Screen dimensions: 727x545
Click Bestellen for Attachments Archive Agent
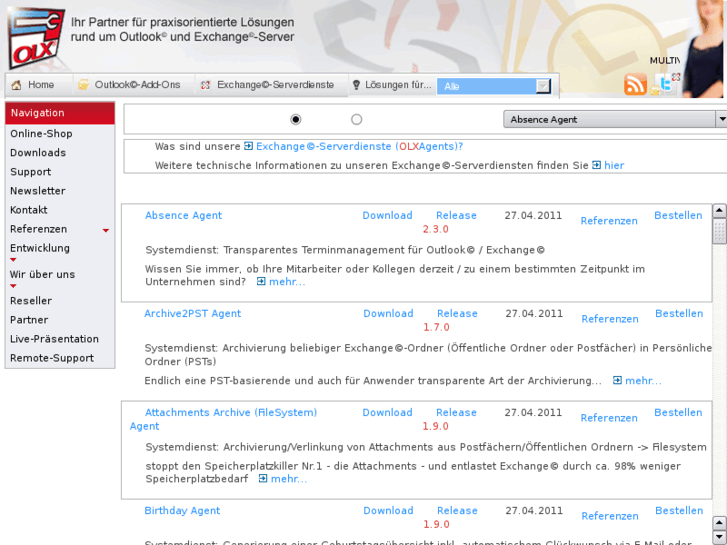(678, 412)
